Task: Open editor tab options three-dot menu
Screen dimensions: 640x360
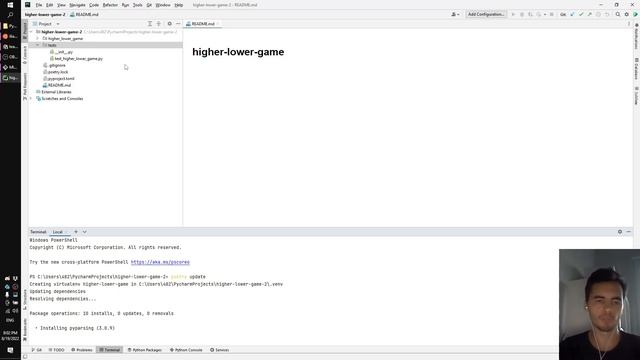Action: [629, 24]
